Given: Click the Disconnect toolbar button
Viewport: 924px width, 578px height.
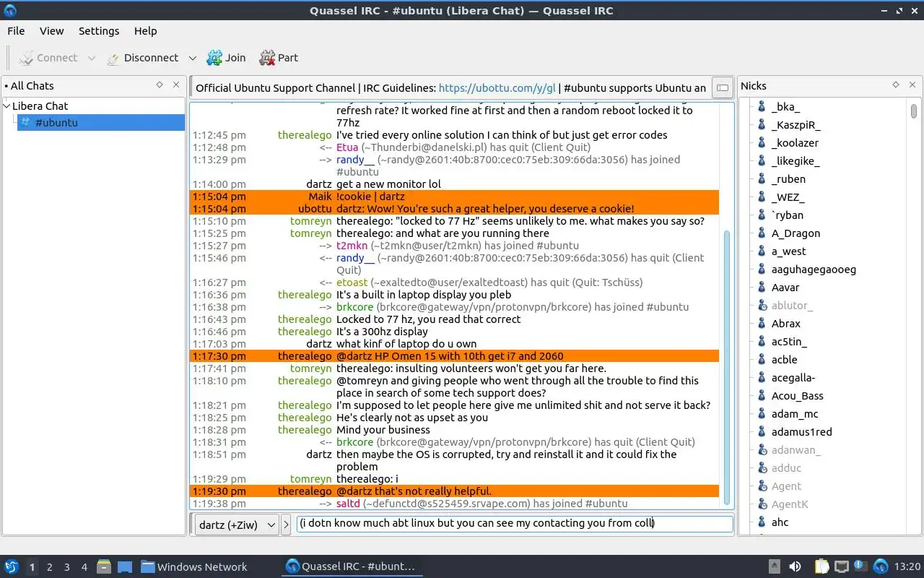Looking at the screenshot, I should point(142,58).
